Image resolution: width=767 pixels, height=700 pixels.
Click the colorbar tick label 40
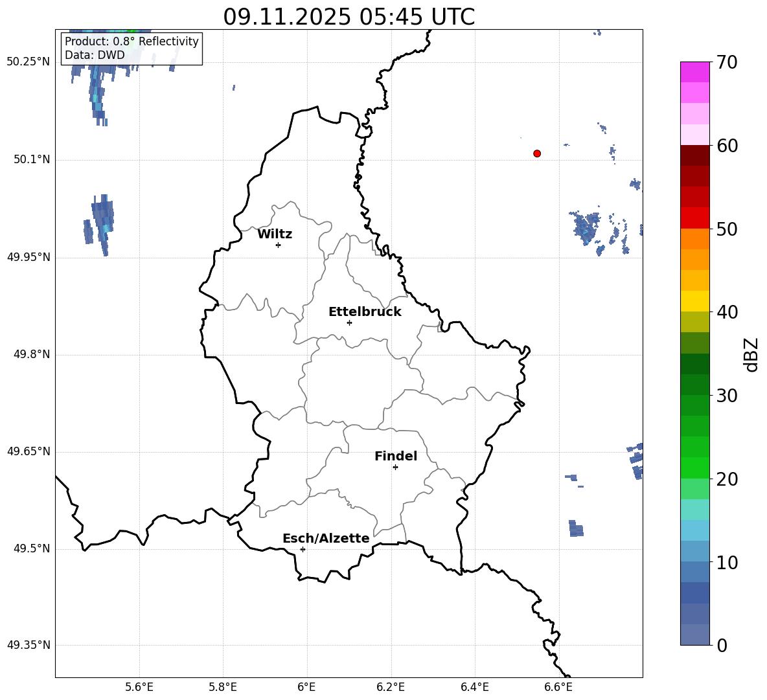[727, 312]
